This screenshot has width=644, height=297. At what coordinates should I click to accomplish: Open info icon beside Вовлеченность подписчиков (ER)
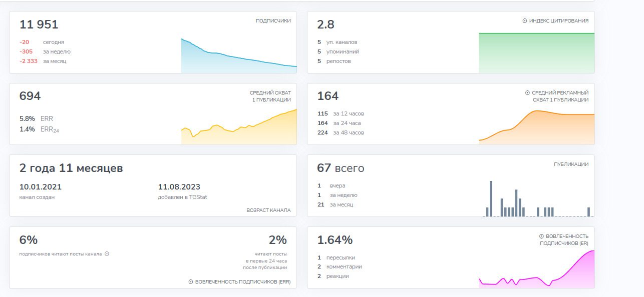click(x=541, y=236)
